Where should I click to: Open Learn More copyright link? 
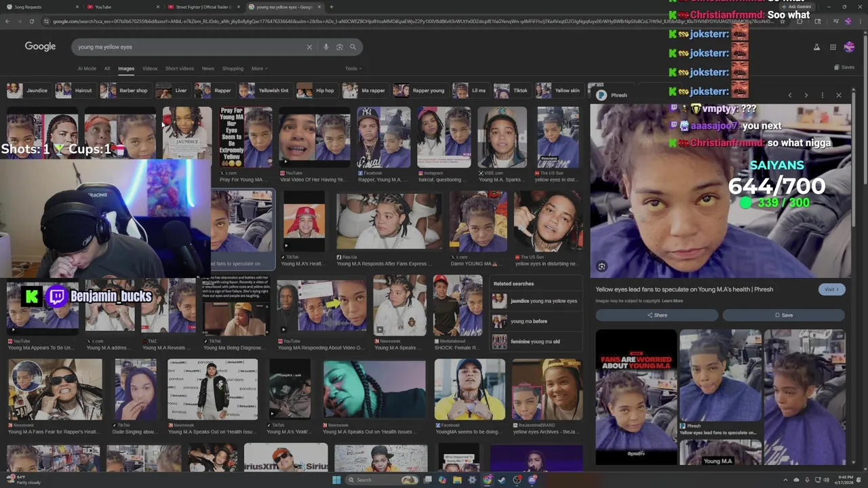pos(672,301)
